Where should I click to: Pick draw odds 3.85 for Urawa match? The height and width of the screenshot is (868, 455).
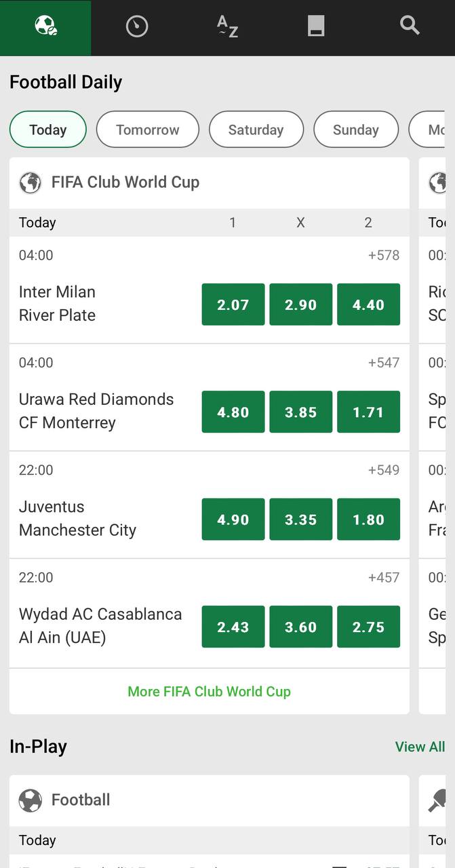(x=301, y=412)
